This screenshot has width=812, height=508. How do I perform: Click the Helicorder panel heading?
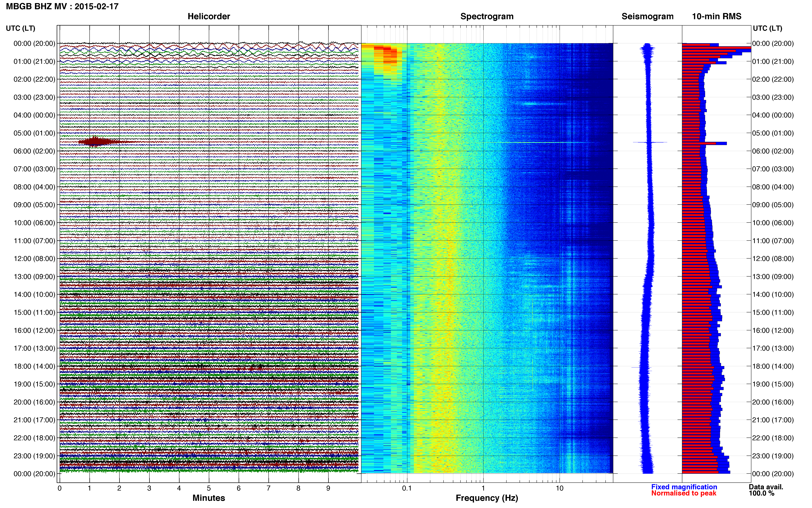(x=209, y=16)
